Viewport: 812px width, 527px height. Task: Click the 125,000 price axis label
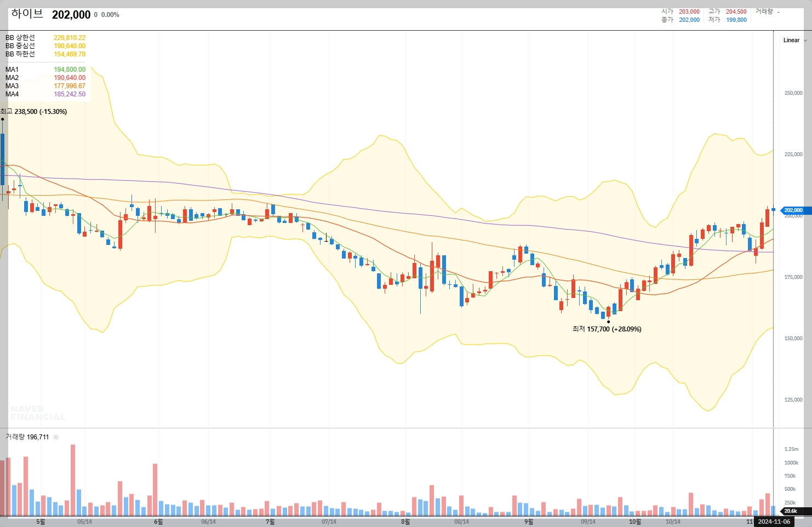coord(793,400)
